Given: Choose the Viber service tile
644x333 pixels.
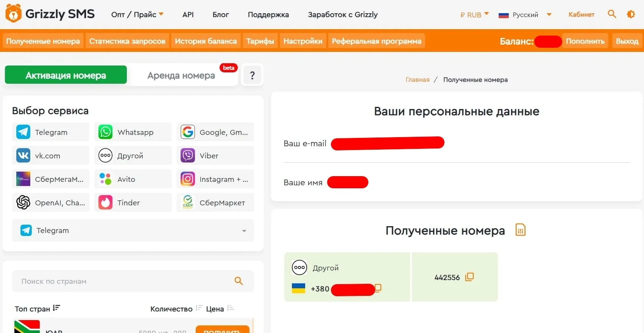Looking at the screenshot, I should [215, 155].
